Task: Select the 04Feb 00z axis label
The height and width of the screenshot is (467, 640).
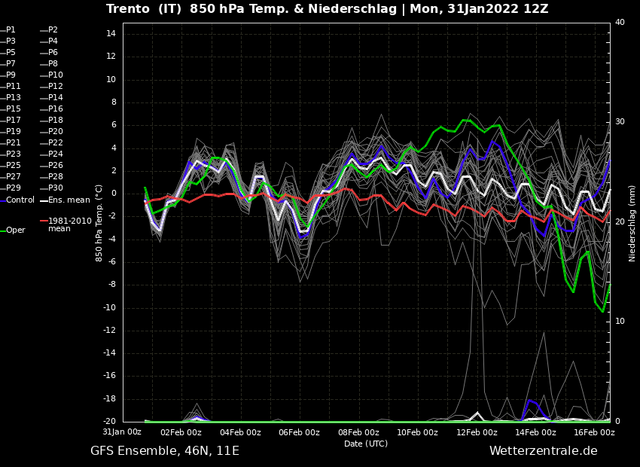Action: point(241,433)
